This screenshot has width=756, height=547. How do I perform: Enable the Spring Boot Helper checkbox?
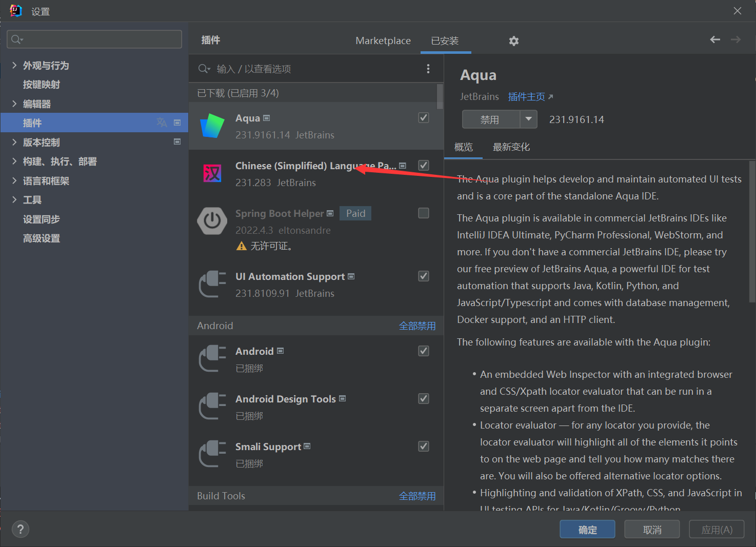pyautogui.click(x=424, y=213)
